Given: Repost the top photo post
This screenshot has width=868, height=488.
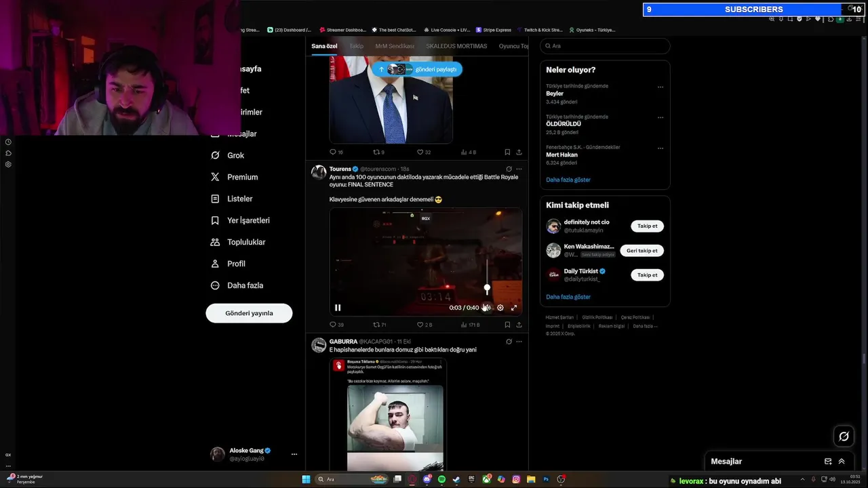Looking at the screenshot, I should 379,152.
